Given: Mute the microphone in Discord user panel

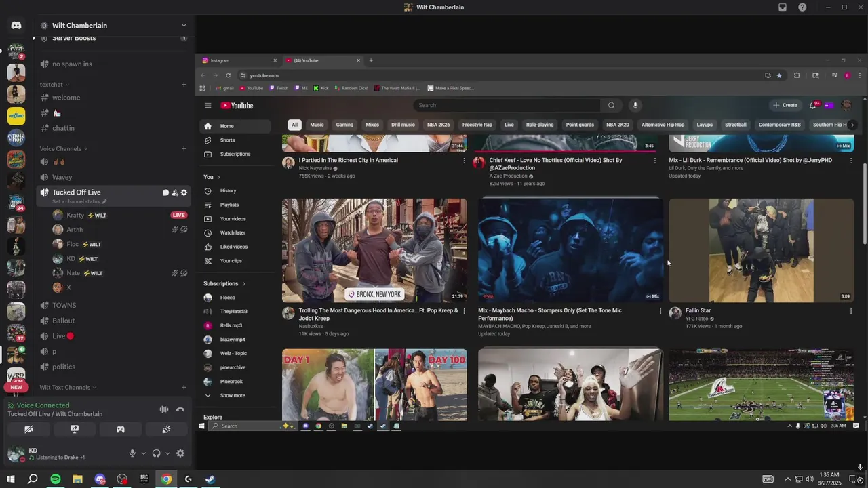Looking at the screenshot, I should (132, 453).
